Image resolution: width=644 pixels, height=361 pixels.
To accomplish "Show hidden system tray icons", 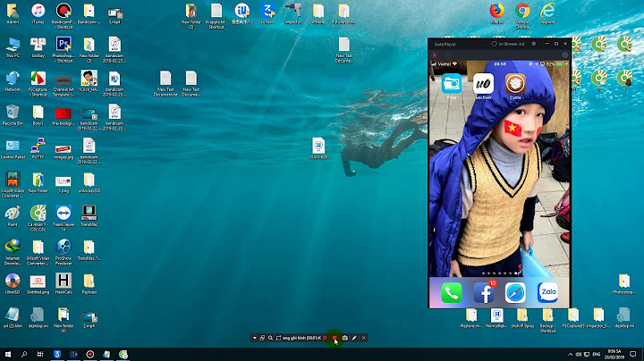I will click(x=570, y=354).
